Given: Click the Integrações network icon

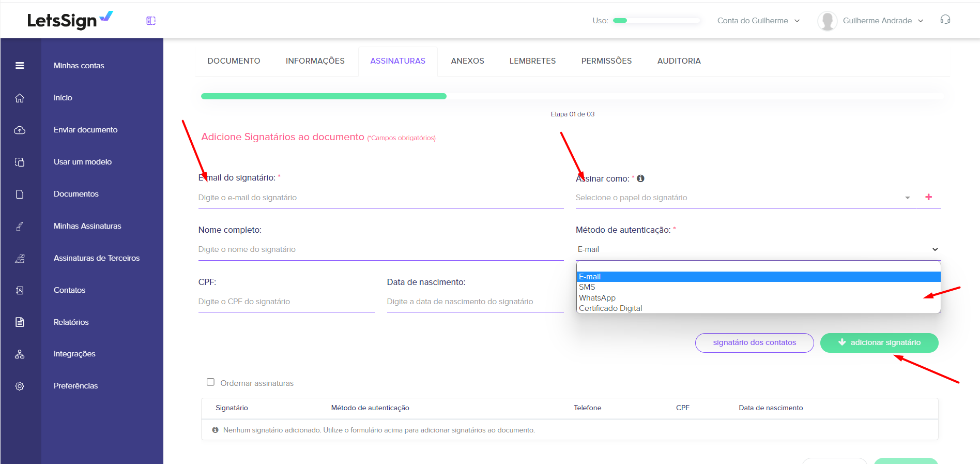Looking at the screenshot, I should coord(20,354).
